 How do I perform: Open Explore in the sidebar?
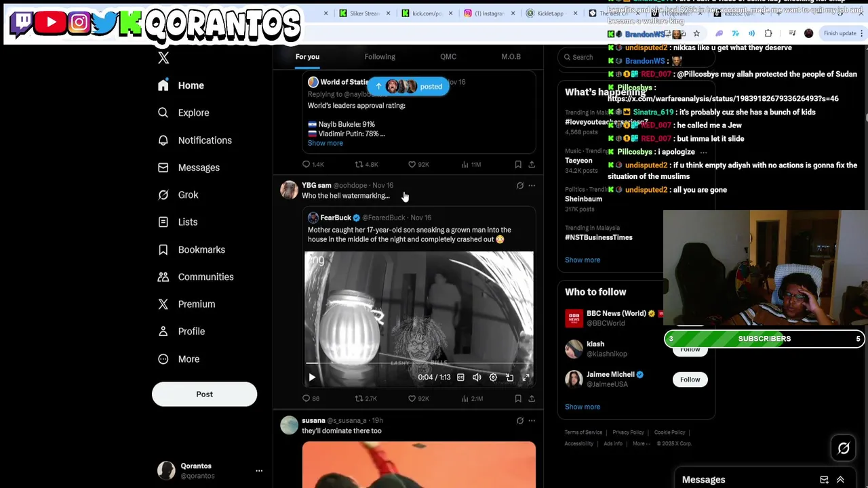click(184, 113)
